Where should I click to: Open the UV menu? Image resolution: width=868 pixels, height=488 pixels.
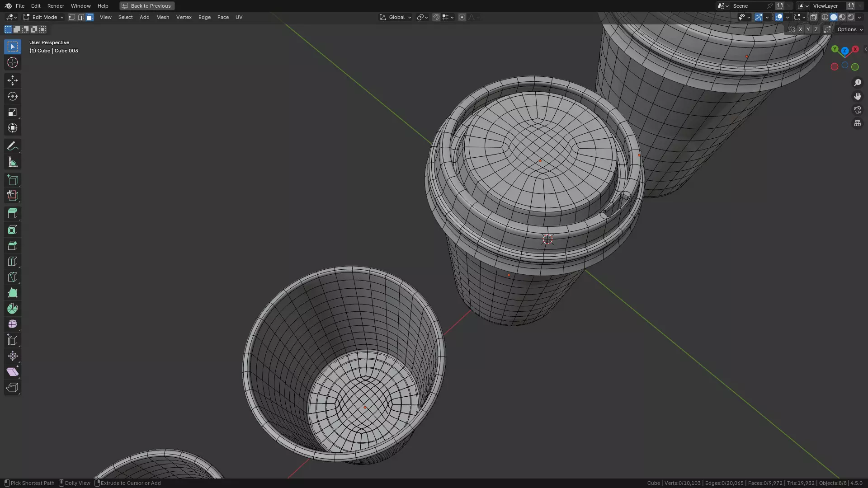coord(239,17)
